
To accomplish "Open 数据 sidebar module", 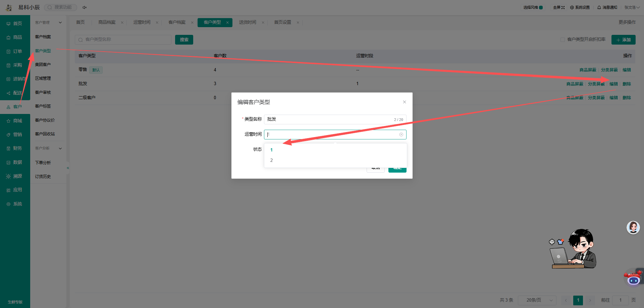I will [x=14, y=162].
